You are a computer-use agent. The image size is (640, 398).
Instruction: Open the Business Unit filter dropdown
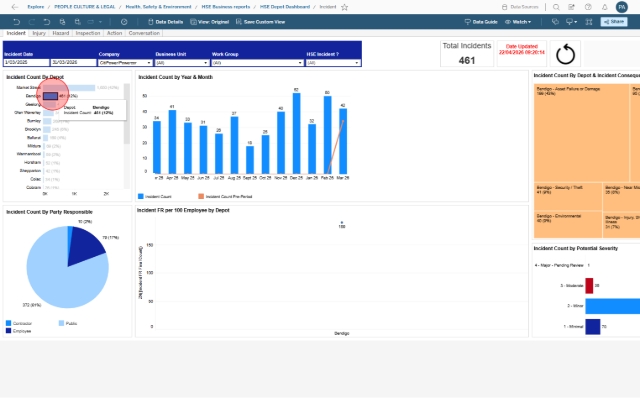[x=182, y=63]
